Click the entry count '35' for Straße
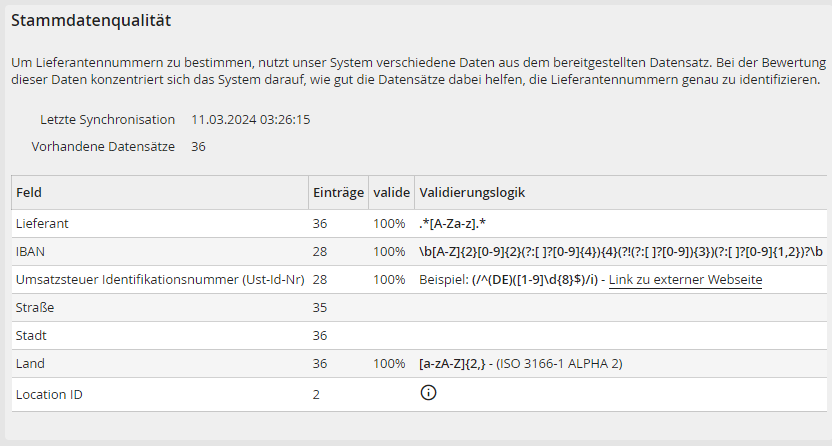The height and width of the screenshot is (446, 832). 320,308
